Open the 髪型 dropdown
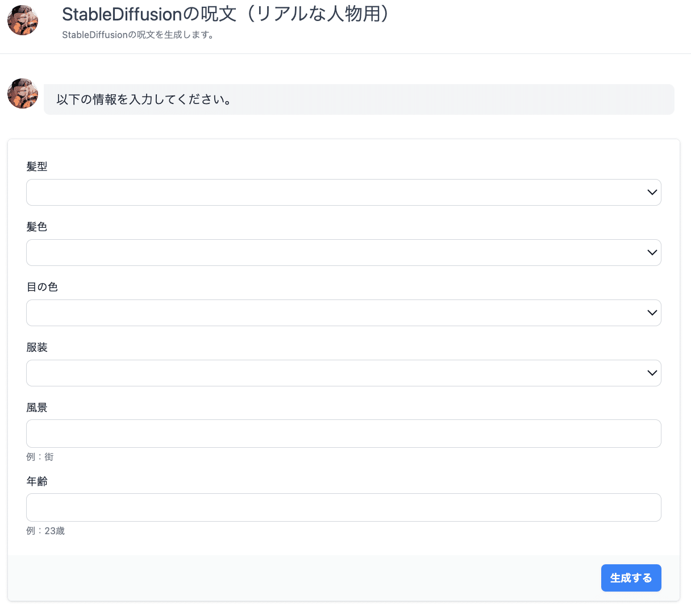 343,192
